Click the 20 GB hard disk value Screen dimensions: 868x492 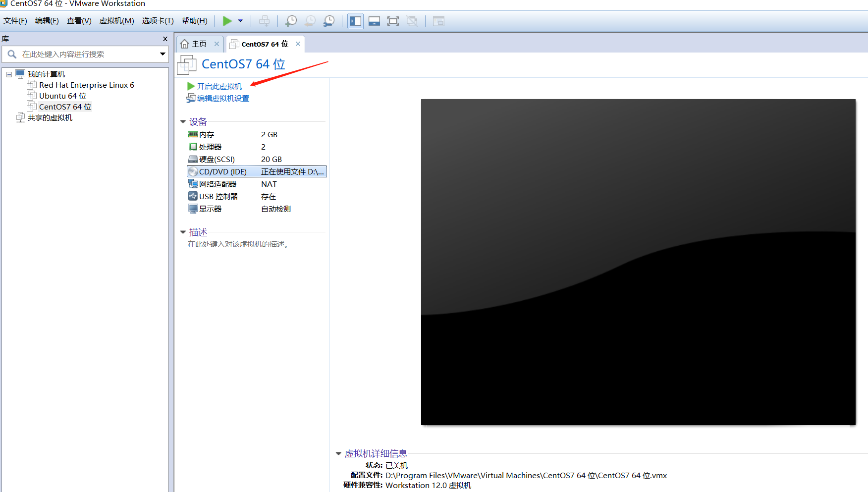tap(271, 160)
